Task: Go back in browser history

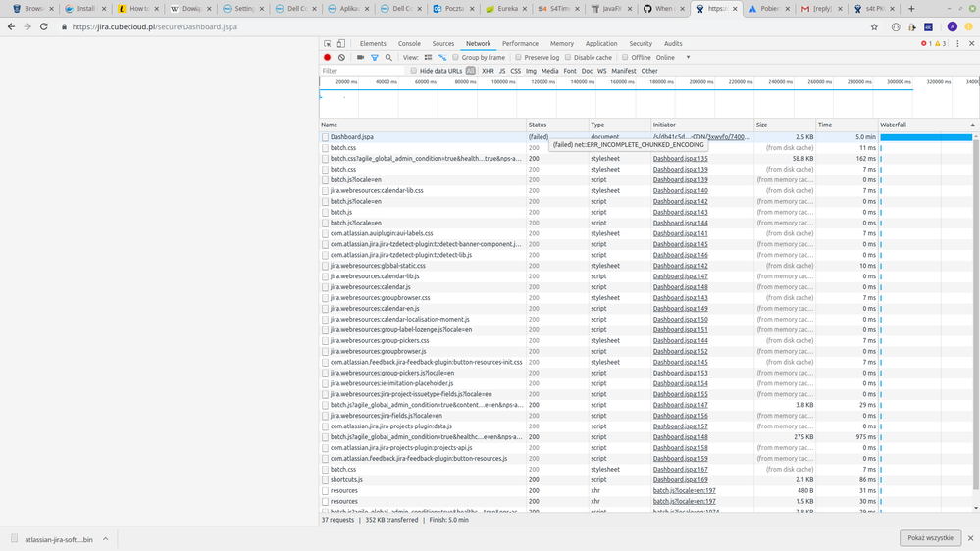Action: pyautogui.click(x=11, y=26)
